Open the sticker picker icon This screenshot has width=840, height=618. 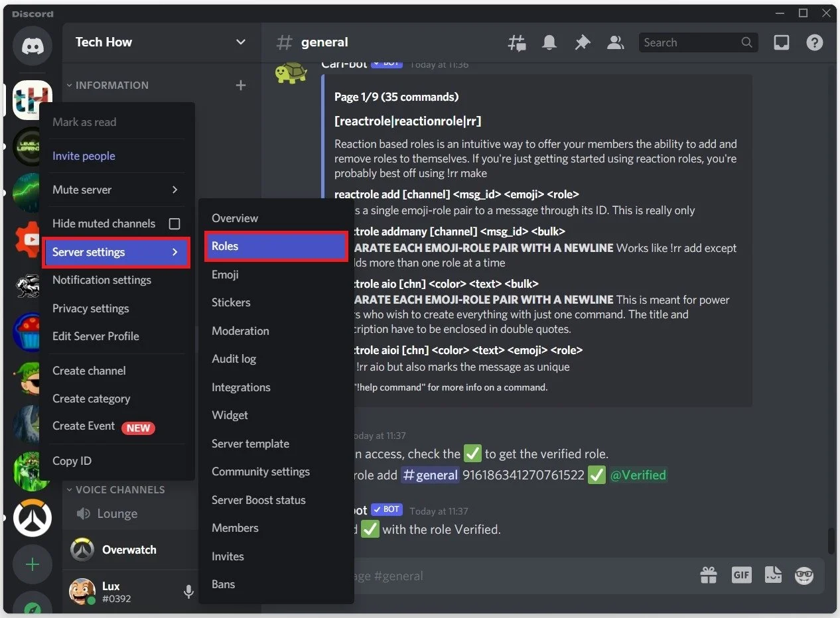point(773,575)
